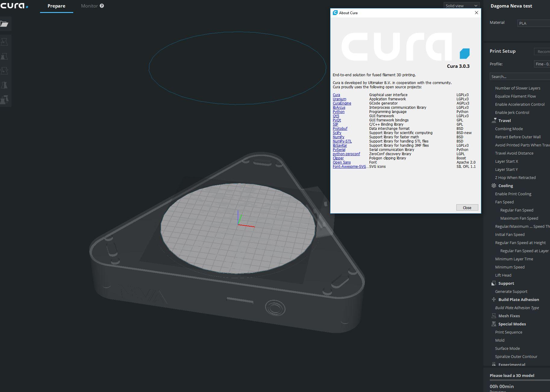550x392 pixels.
Task: Click the Retract Before Outer Wall setting
Action: 518,137
